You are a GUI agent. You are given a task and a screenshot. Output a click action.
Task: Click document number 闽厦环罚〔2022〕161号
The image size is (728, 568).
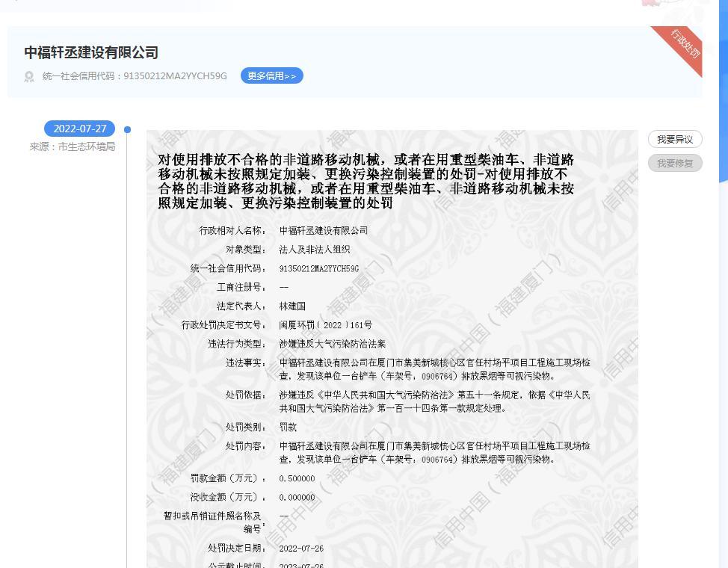point(325,325)
